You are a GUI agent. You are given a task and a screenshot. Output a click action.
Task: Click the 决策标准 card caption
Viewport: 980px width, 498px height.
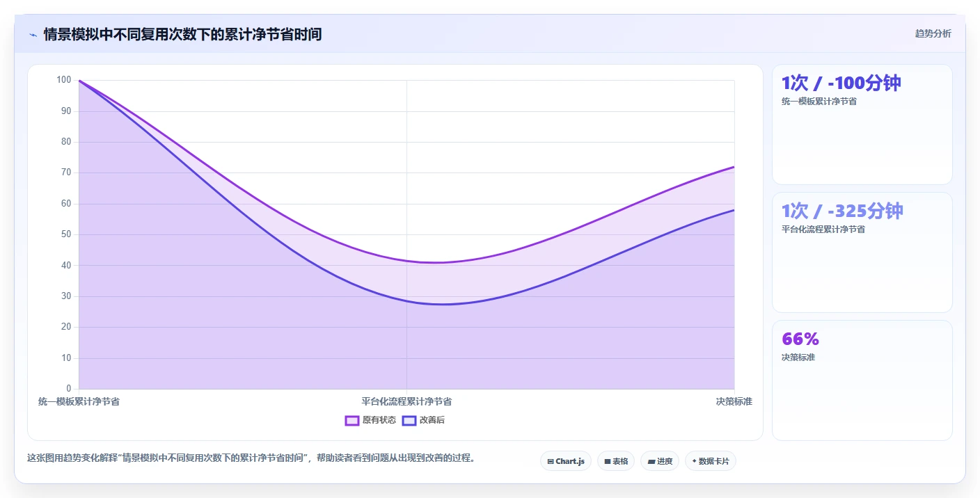pyautogui.click(x=798, y=358)
